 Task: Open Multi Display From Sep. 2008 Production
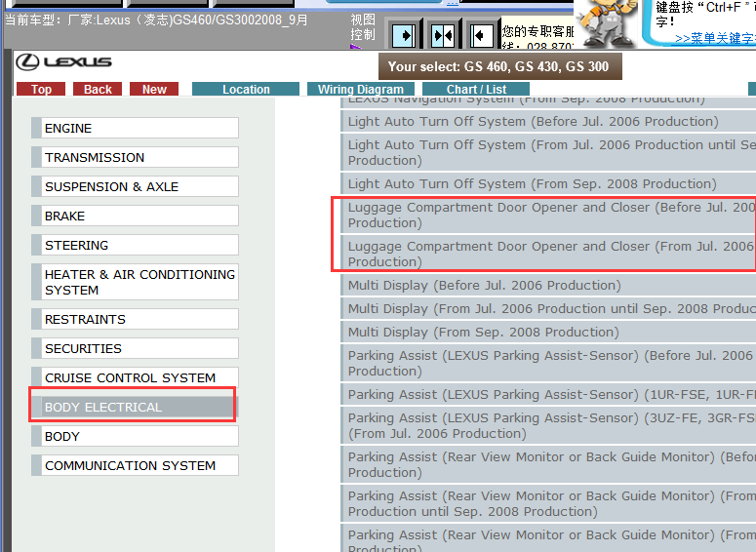(548, 333)
